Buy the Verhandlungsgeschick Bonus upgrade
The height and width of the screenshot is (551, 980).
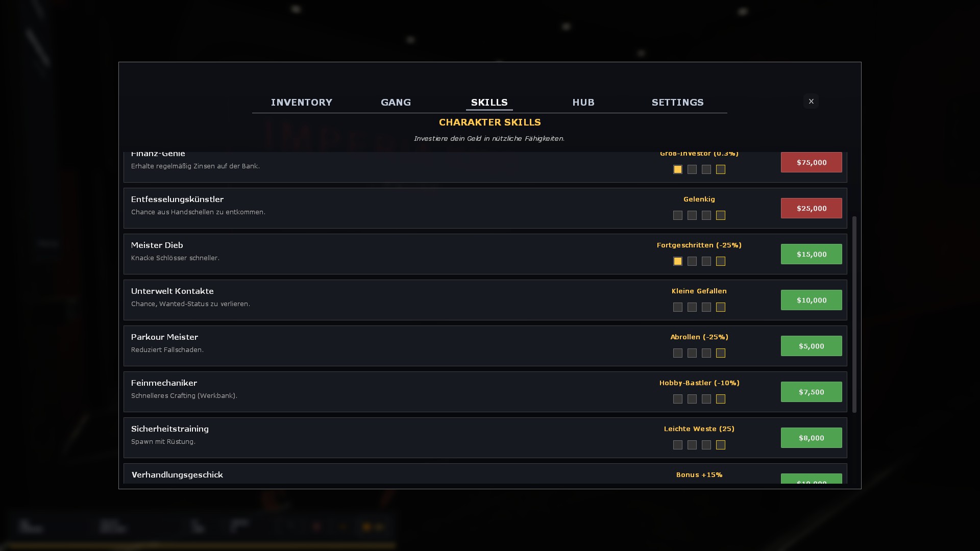pos(811,482)
